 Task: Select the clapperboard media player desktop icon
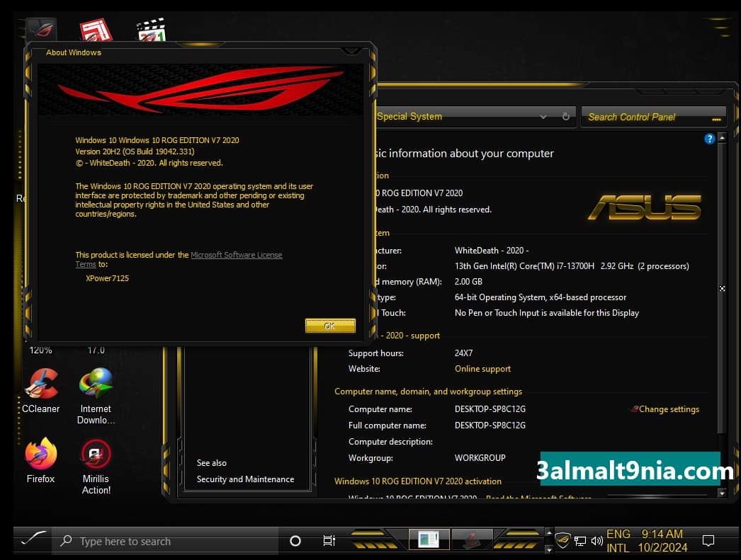151,30
